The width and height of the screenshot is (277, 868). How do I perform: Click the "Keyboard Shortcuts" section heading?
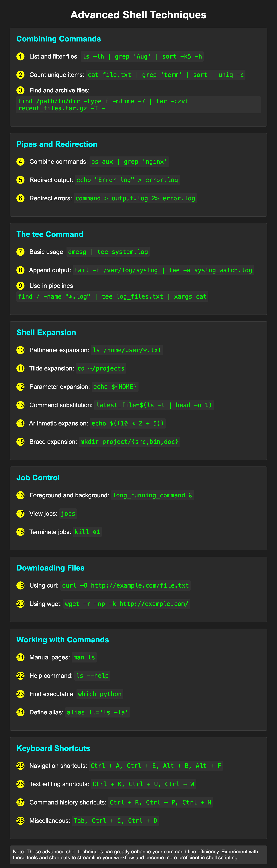[53, 748]
